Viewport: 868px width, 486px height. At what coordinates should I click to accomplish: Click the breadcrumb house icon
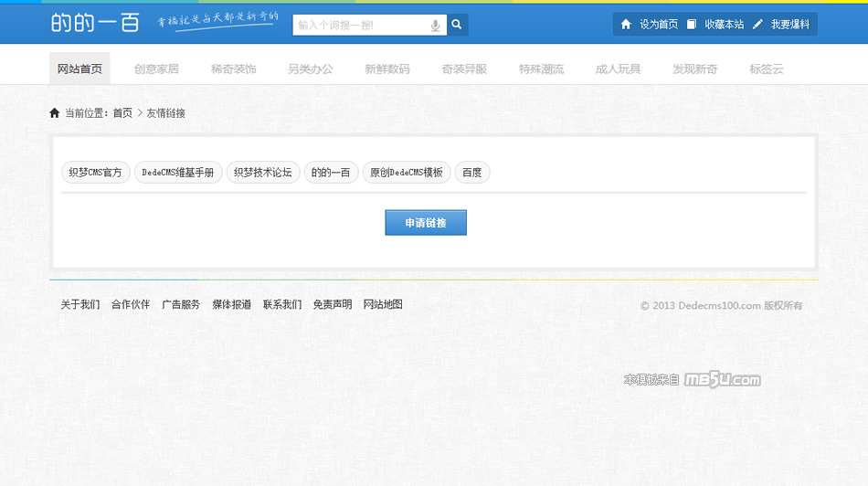[55, 113]
